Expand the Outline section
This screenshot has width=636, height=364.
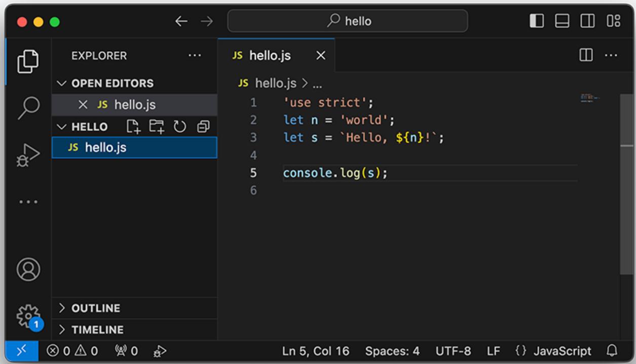click(x=96, y=308)
